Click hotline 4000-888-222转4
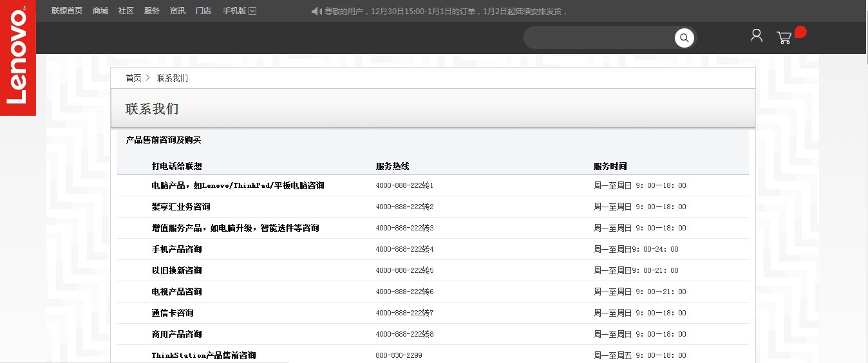868x363 pixels. click(404, 249)
